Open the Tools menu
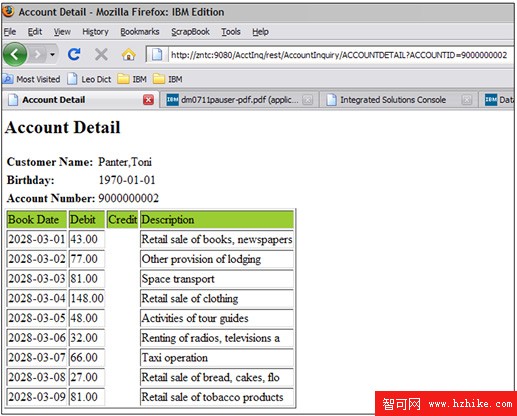Image resolution: width=517 pixels, height=416 pixels. pos(231,32)
